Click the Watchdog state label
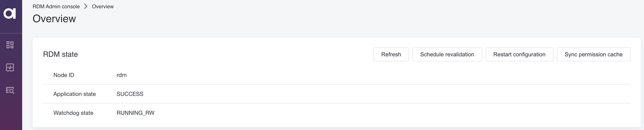This screenshot has width=644, height=130. pos(73,113)
